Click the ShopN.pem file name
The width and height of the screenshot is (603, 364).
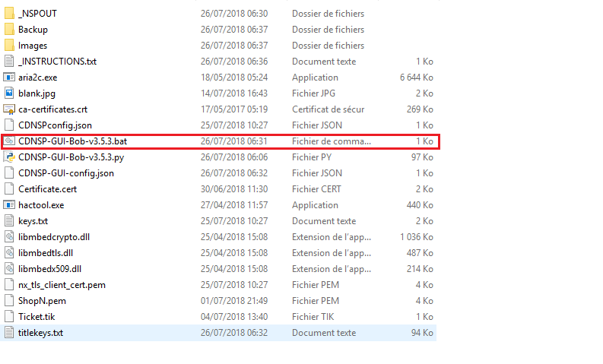pos(43,301)
